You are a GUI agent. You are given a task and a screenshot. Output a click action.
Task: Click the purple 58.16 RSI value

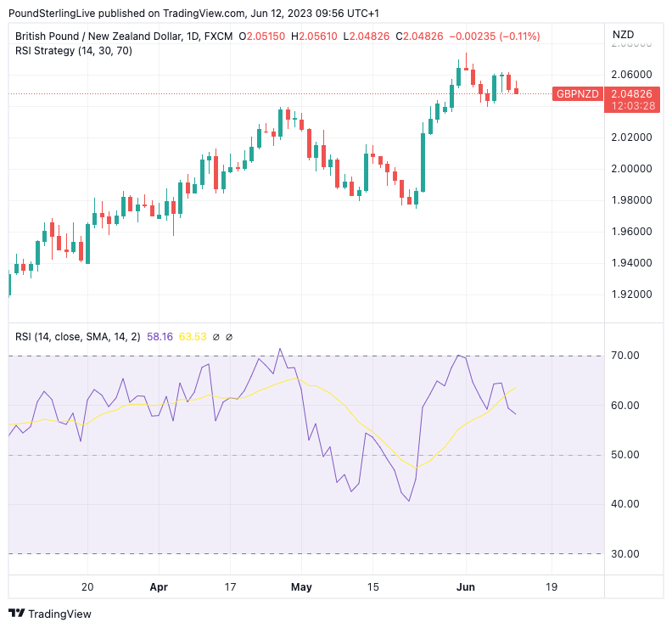click(160, 337)
